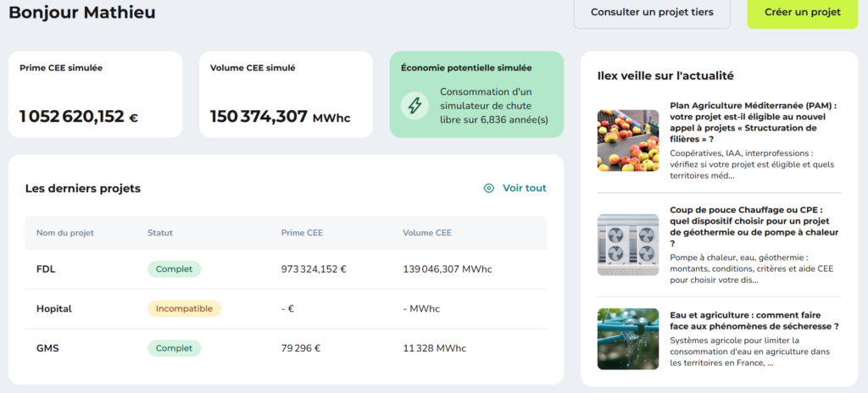Click the Complet badge for FDL
Screen dimensions: 868x393
pyautogui.click(x=174, y=269)
